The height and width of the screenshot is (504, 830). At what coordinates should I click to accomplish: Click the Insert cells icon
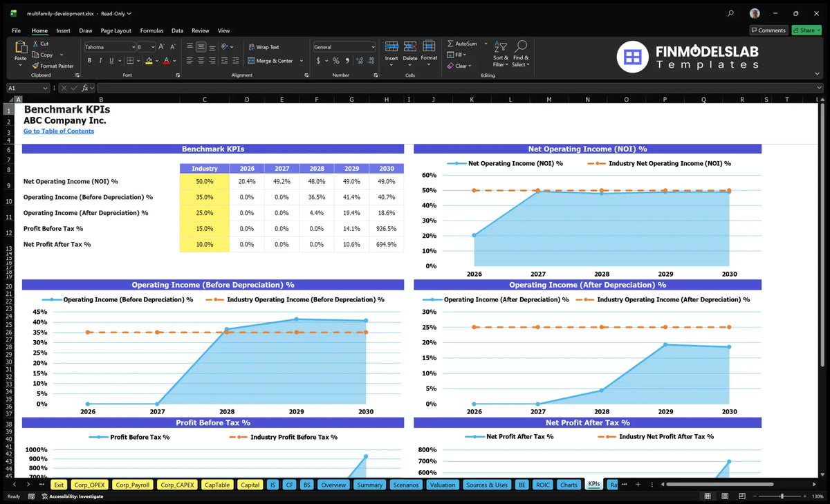coord(391,46)
